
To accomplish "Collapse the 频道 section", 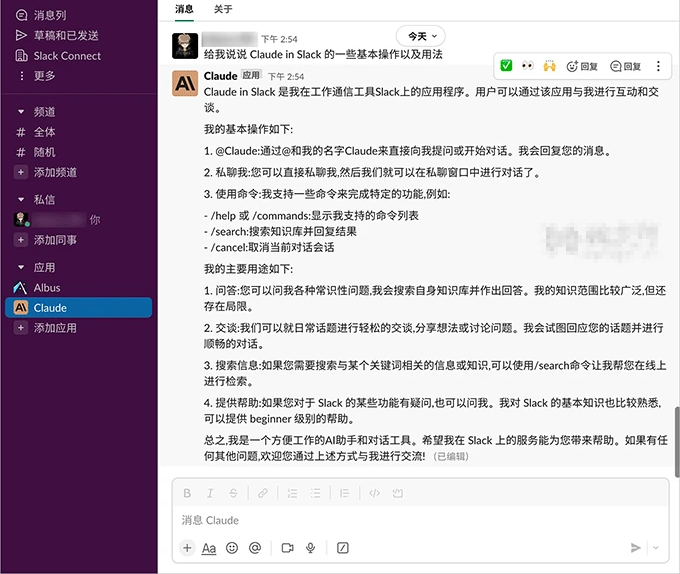I will click(x=21, y=112).
